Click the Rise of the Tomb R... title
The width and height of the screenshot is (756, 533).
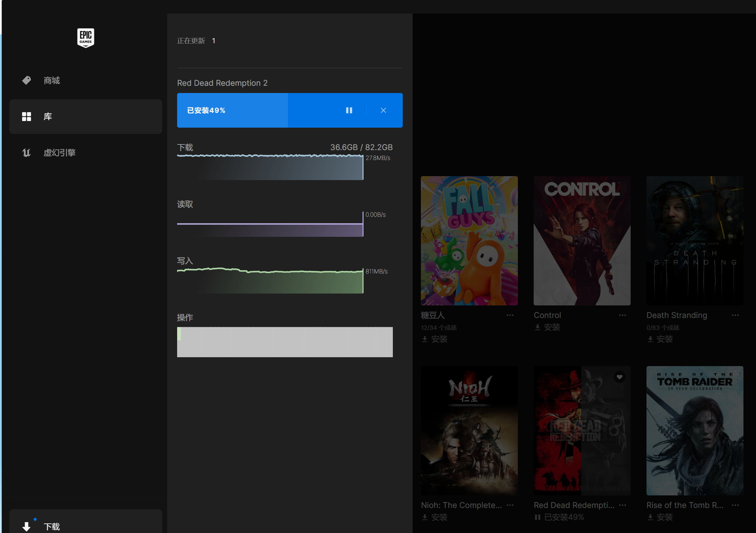(x=685, y=505)
